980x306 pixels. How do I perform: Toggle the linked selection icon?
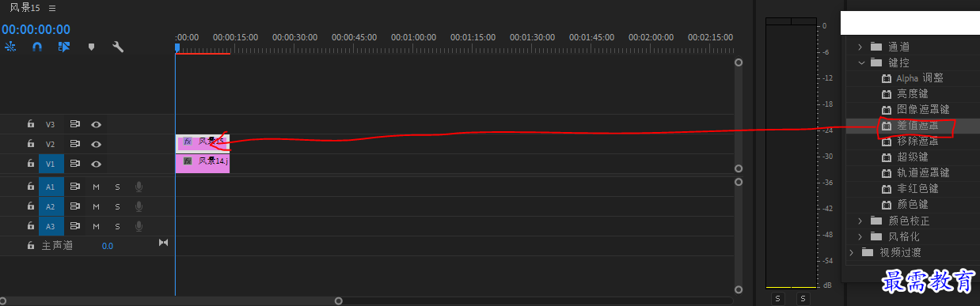click(x=64, y=47)
